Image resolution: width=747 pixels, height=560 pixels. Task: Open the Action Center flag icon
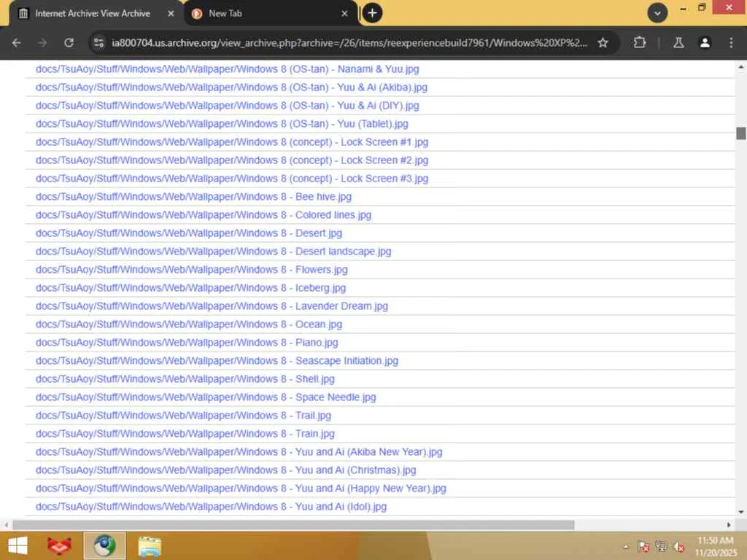coord(643,547)
